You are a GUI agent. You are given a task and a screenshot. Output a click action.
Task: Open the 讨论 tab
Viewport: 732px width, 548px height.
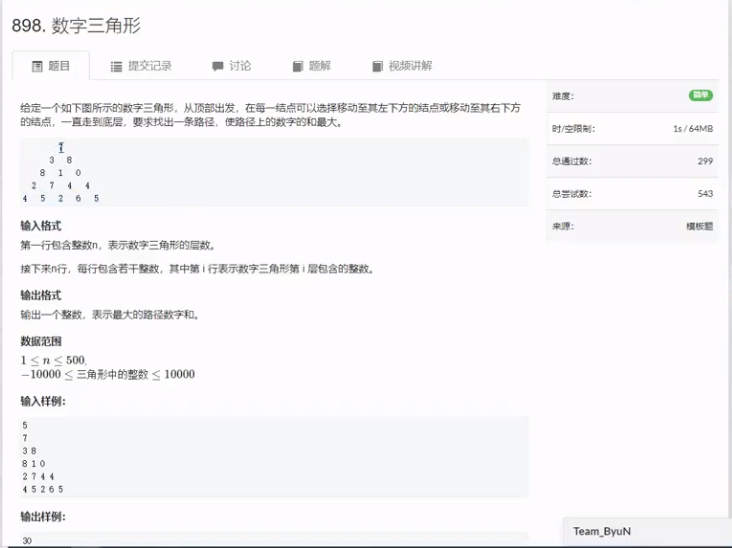(232, 66)
